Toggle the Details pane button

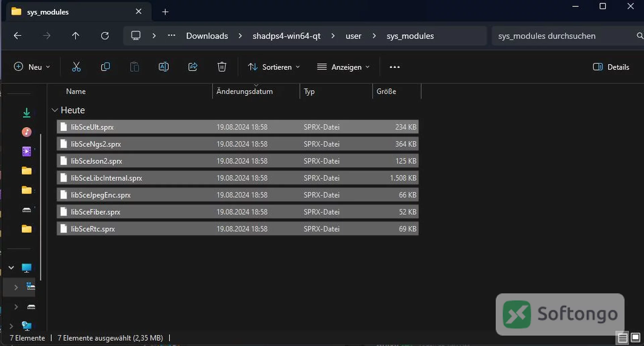(x=611, y=67)
